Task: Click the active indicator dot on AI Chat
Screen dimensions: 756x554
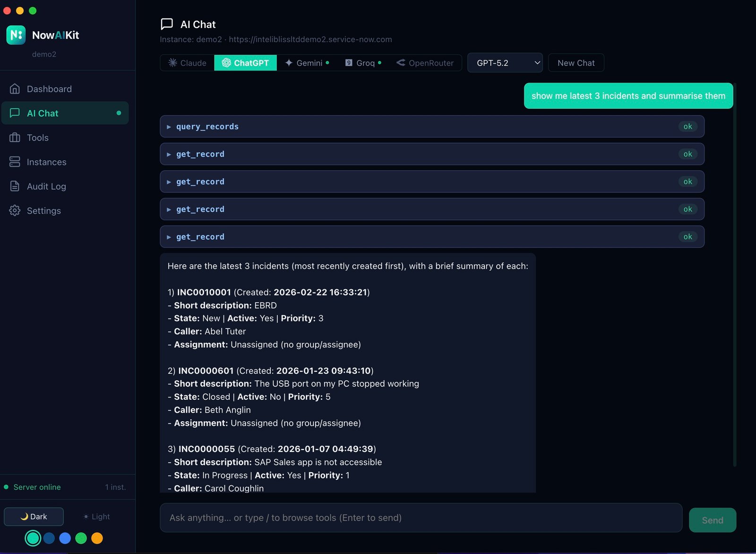Action: (119, 113)
